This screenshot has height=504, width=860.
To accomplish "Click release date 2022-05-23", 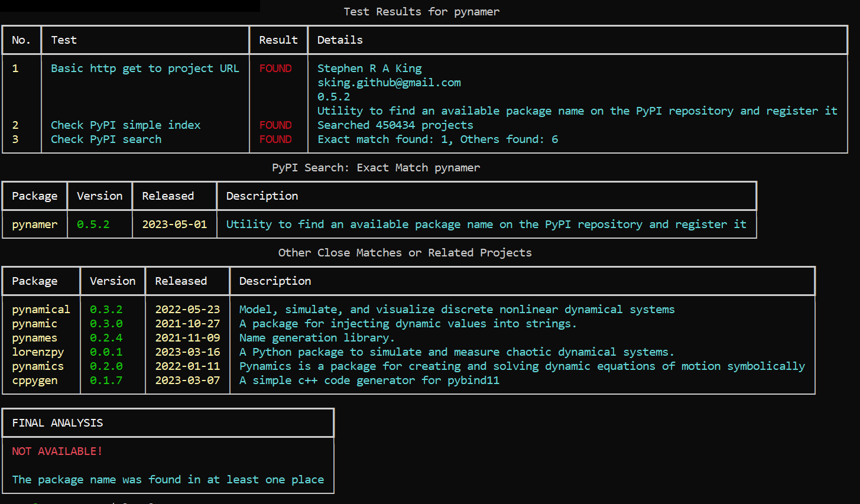I will (187, 310).
